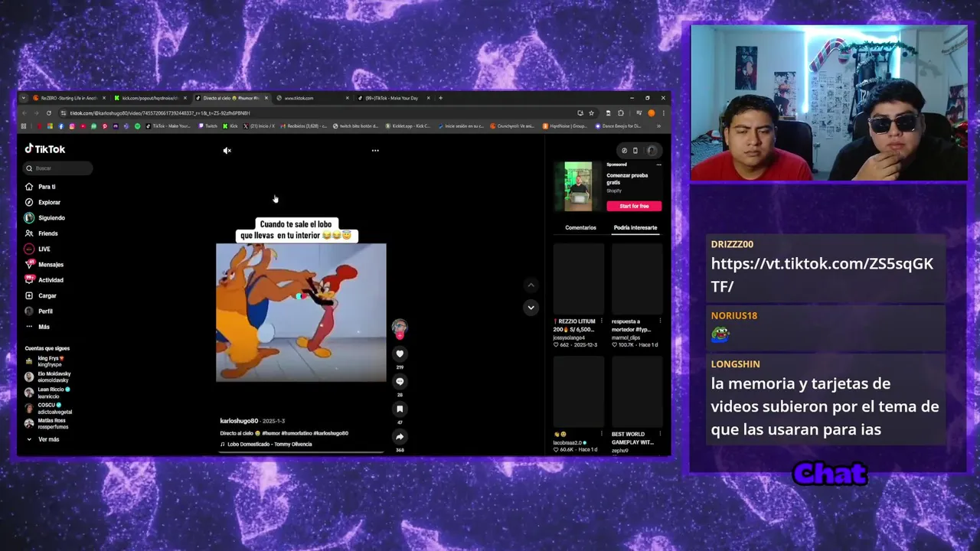Click the Buscar search field
The height and width of the screenshot is (551, 980).
point(57,168)
